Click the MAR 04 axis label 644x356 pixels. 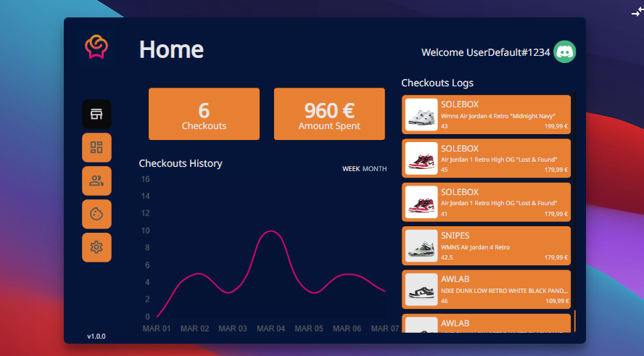click(x=271, y=328)
